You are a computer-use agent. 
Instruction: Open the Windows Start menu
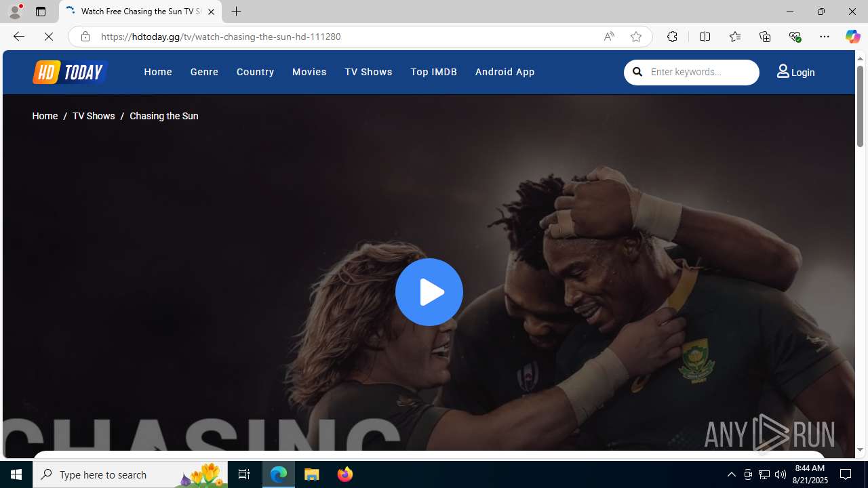click(16, 474)
